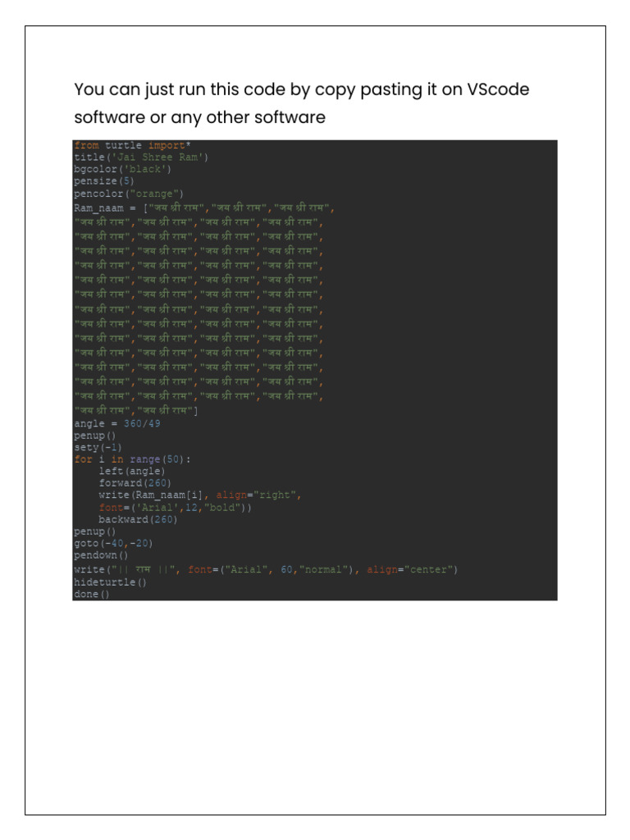Image resolution: width=630 pixels, height=840 pixels.
Task: Click the write(Ram_naam[i], align="right" line
Action: (200, 495)
